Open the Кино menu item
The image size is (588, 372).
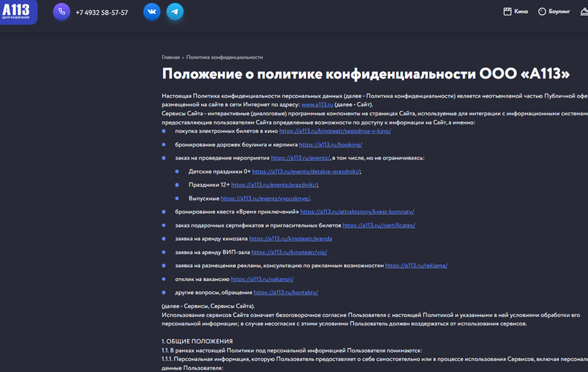(x=521, y=12)
